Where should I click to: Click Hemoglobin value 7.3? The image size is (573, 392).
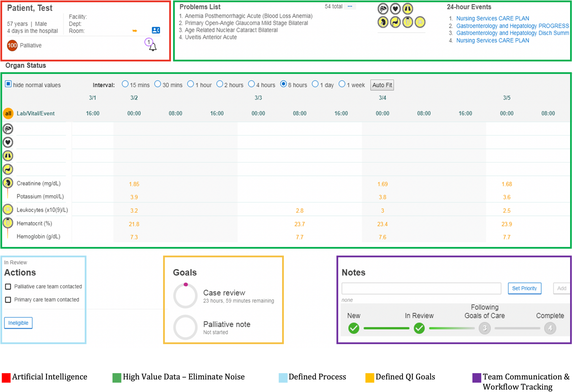pos(134,237)
